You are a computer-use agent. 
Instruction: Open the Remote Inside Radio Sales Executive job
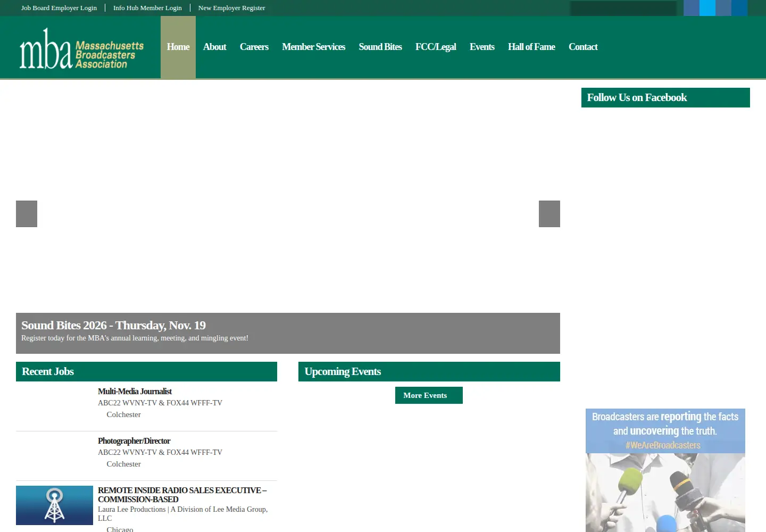[182, 495]
